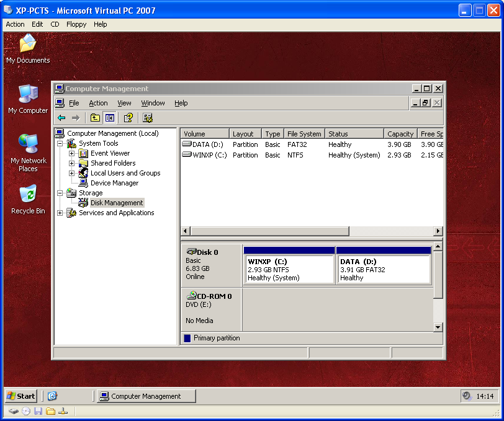
Task: Select Local Users and Groups node
Action: coord(125,173)
